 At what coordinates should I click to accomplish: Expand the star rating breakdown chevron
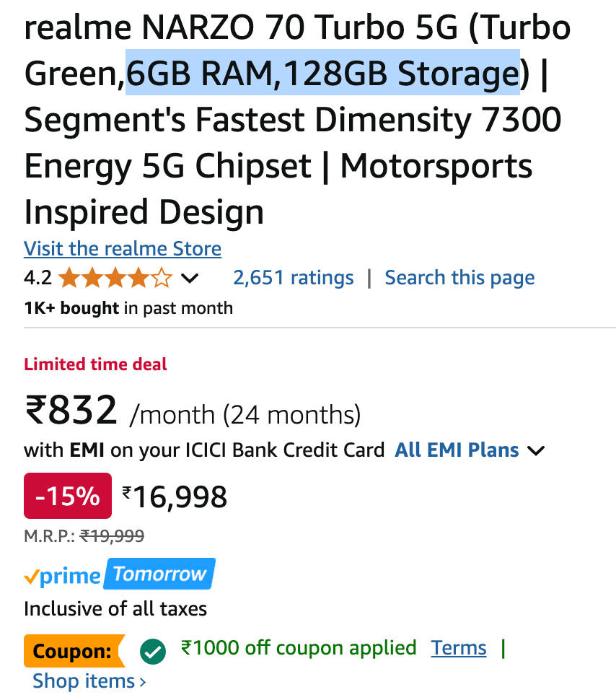[x=190, y=279]
